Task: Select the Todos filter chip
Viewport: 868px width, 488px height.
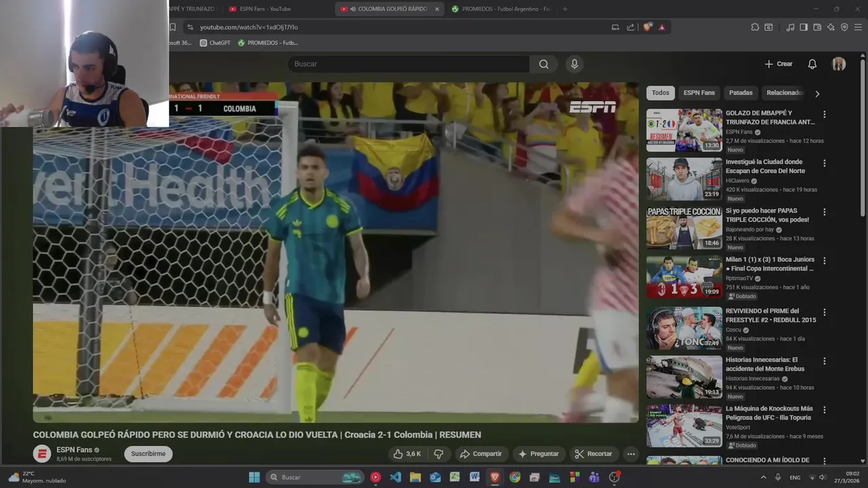Action: click(660, 93)
